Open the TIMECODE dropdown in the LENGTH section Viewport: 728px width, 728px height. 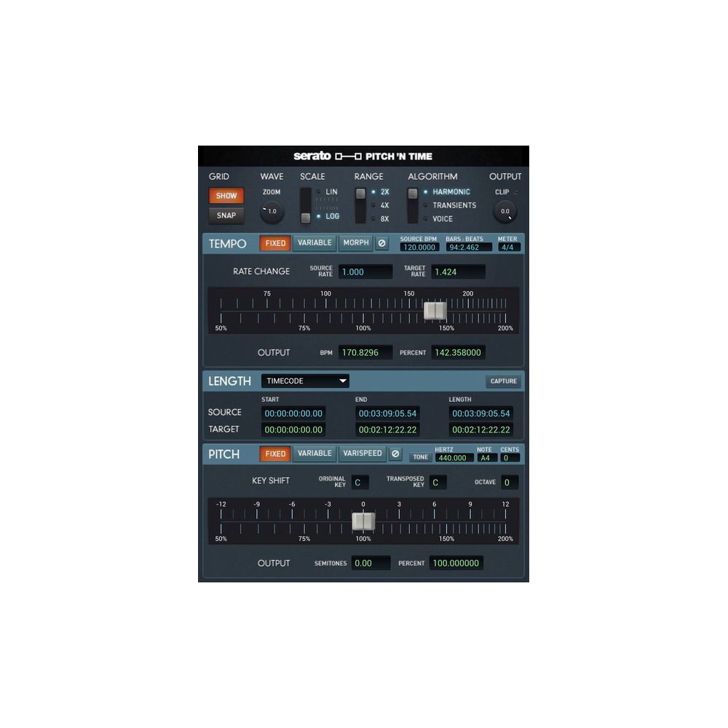304,380
